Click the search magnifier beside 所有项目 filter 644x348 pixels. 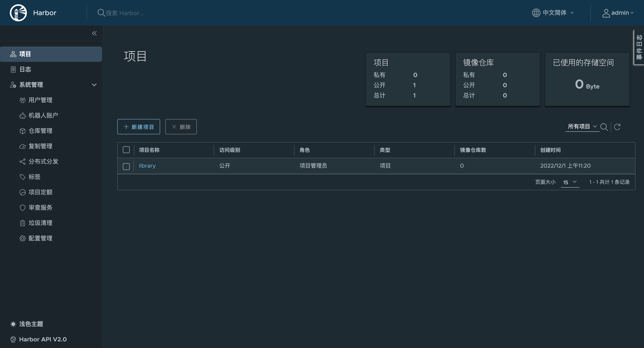[604, 127]
